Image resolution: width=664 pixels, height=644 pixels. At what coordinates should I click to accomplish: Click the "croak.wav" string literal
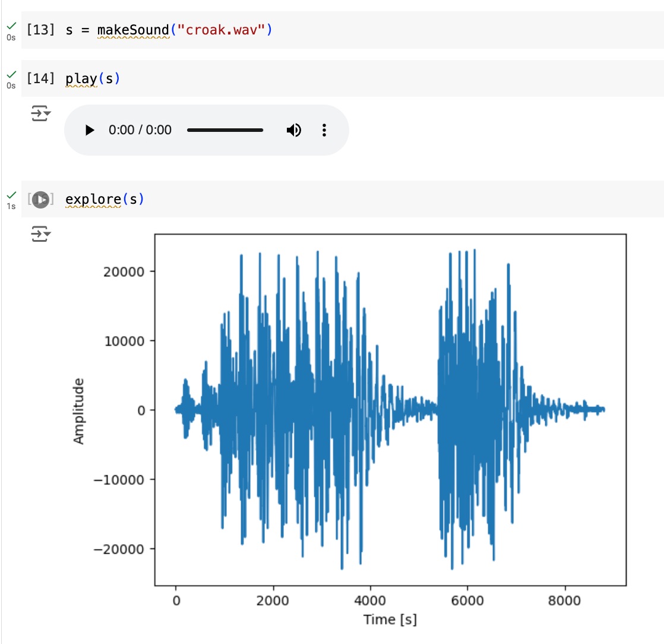pos(221,30)
